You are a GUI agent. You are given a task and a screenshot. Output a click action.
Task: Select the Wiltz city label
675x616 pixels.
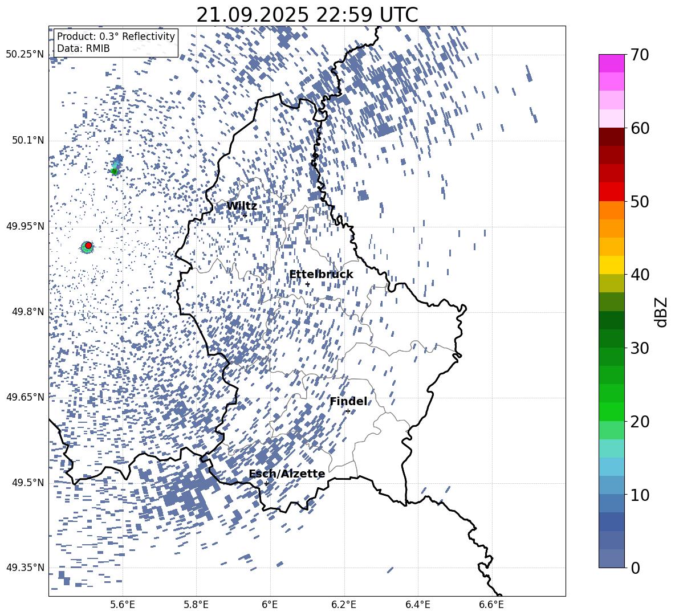point(242,206)
